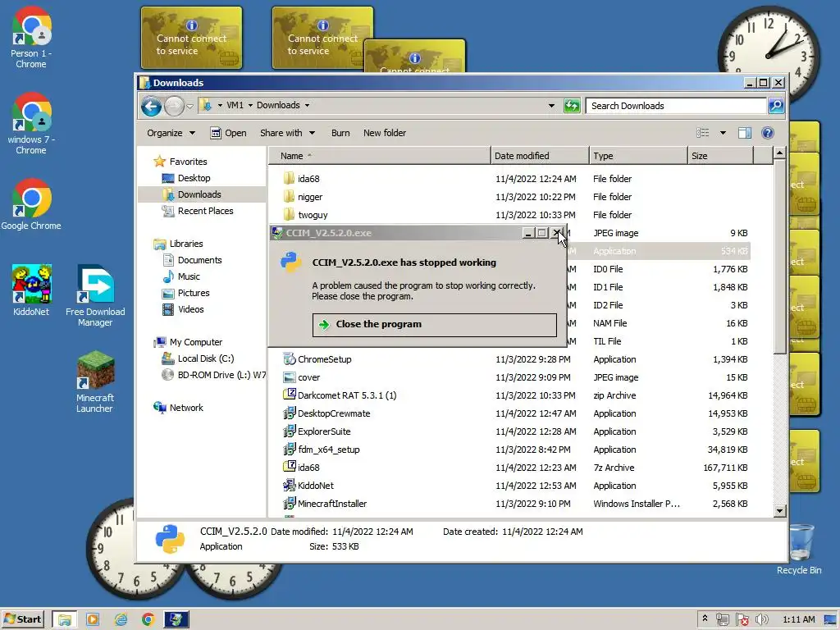Open the Organize dropdown menu
The height and width of the screenshot is (630, 840).
pyautogui.click(x=171, y=133)
